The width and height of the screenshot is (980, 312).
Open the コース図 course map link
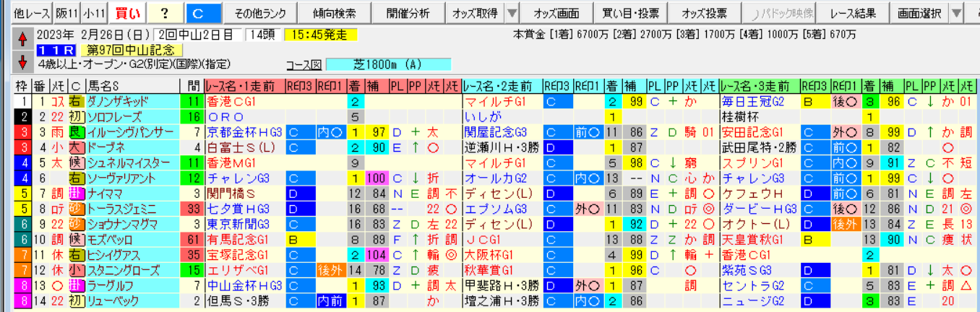pos(304,64)
